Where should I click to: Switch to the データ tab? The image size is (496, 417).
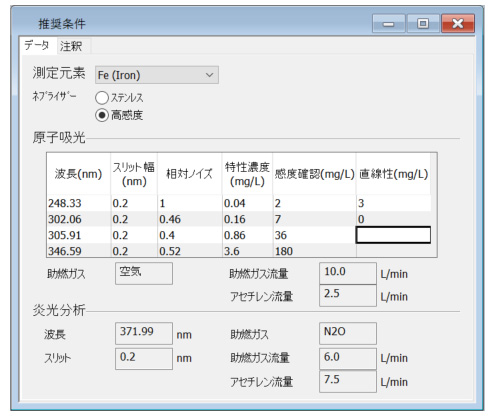tap(37, 45)
